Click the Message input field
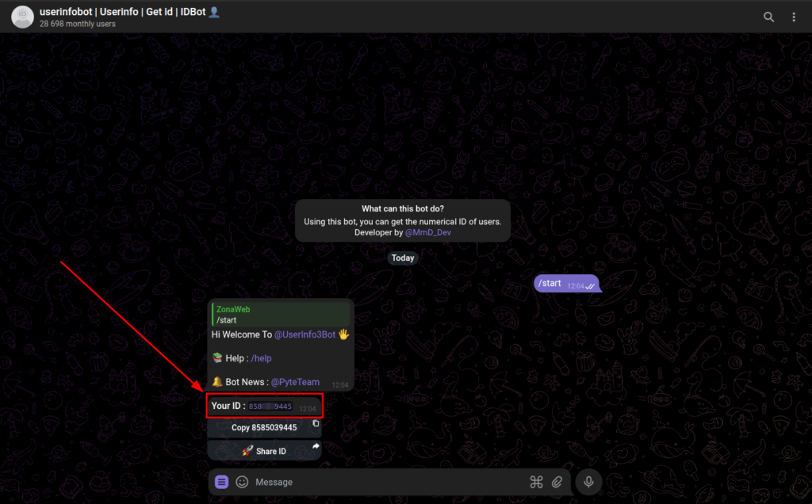This screenshot has height=504, width=812. pos(389,482)
